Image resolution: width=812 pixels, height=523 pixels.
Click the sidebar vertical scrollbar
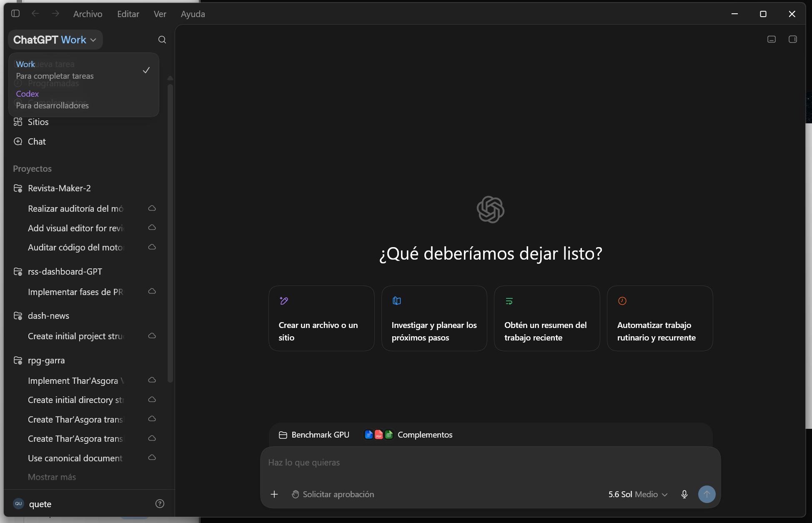coord(170,233)
